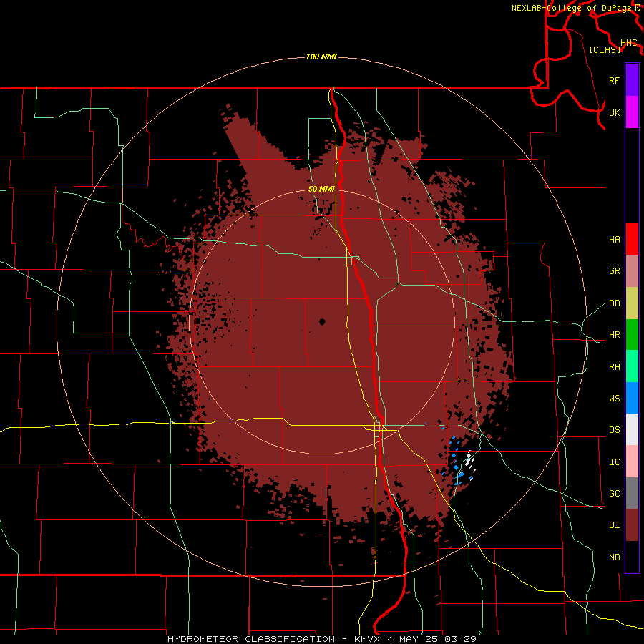
Task: Click the HR green legend swatch
Action: [x=632, y=334]
